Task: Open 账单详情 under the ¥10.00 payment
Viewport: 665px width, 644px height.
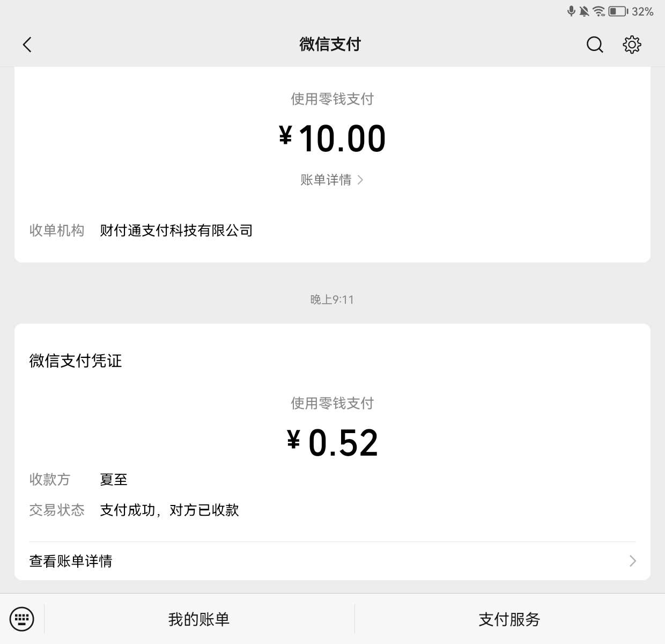Action: (x=326, y=180)
